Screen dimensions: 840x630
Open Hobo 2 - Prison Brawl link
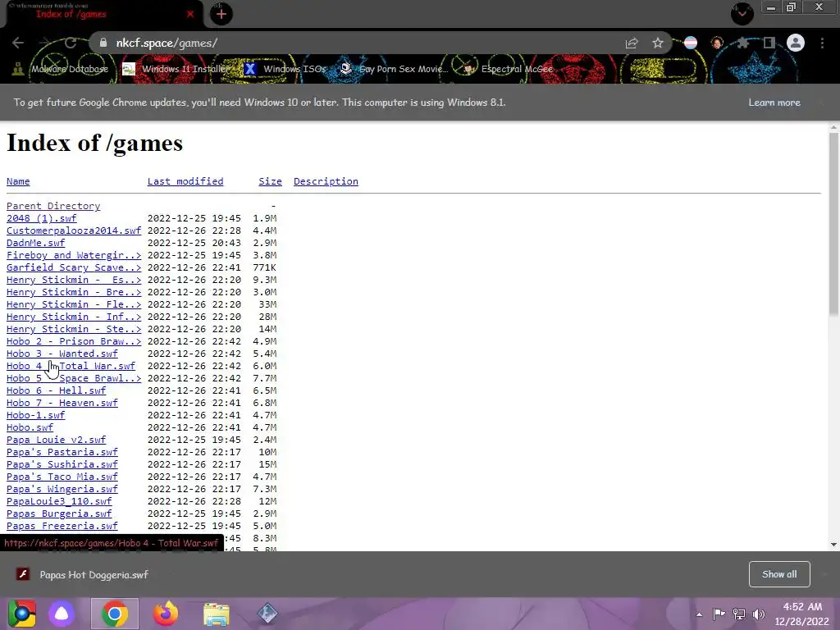click(x=74, y=342)
